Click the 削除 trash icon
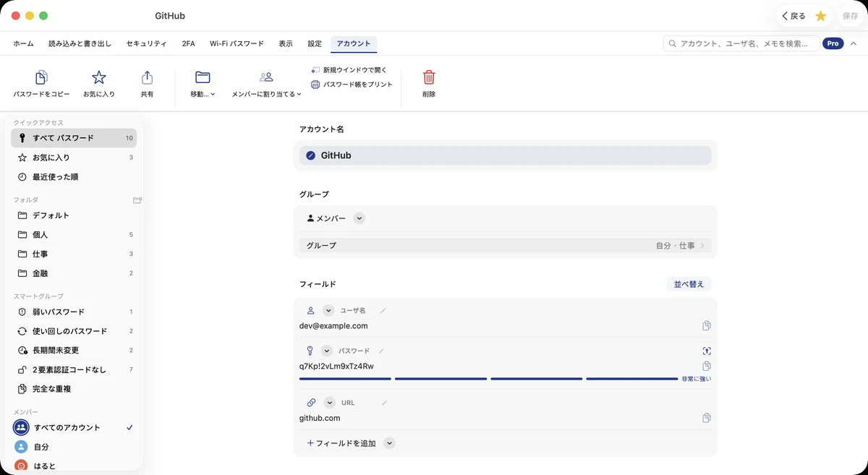Image resolution: width=868 pixels, height=475 pixels. 429,77
